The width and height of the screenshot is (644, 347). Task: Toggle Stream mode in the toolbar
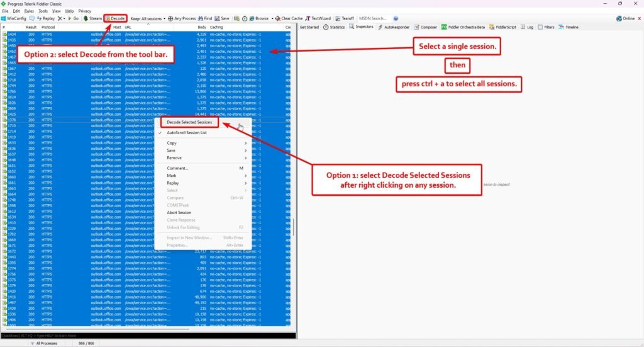coord(92,18)
